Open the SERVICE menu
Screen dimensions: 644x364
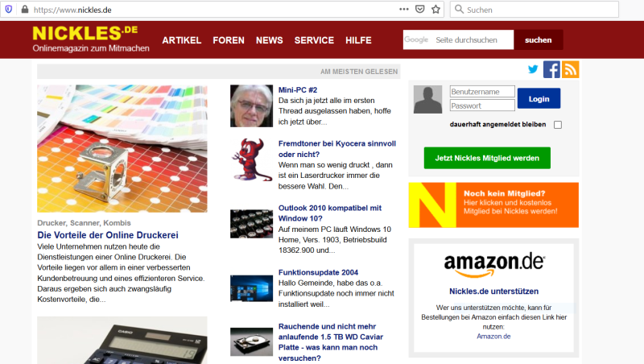(x=314, y=40)
